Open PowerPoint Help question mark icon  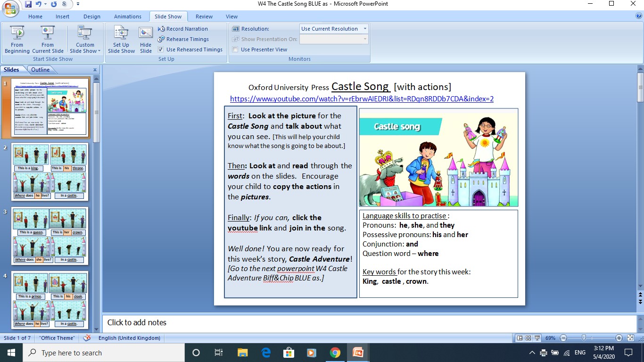point(639,16)
